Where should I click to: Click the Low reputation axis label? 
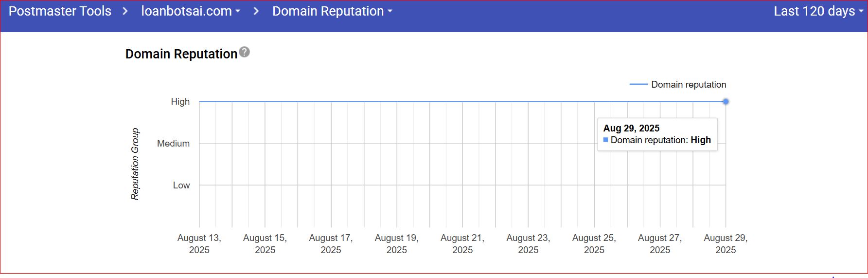181,185
